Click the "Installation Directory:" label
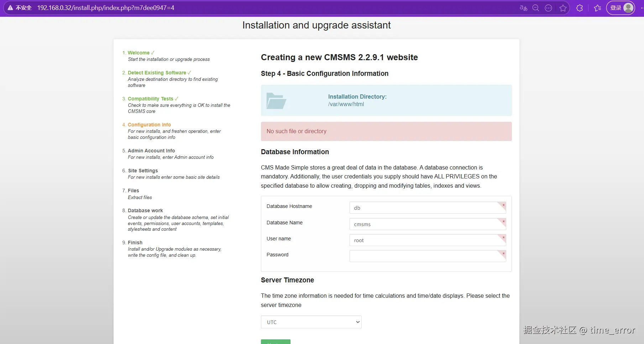Screen dimensions: 644x344 (357, 97)
